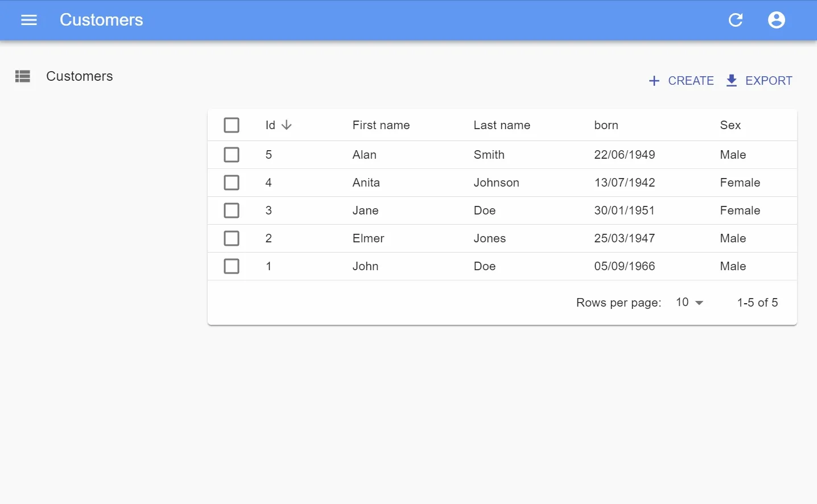Check the row for John Doe
The width and height of the screenshot is (817, 504).
click(232, 266)
